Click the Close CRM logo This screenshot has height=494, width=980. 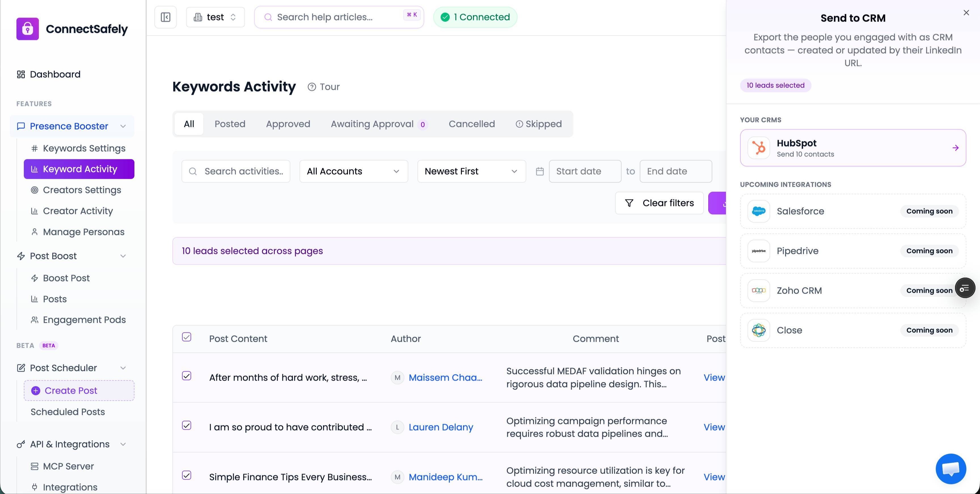pyautogui.click(x=759, y=330)
